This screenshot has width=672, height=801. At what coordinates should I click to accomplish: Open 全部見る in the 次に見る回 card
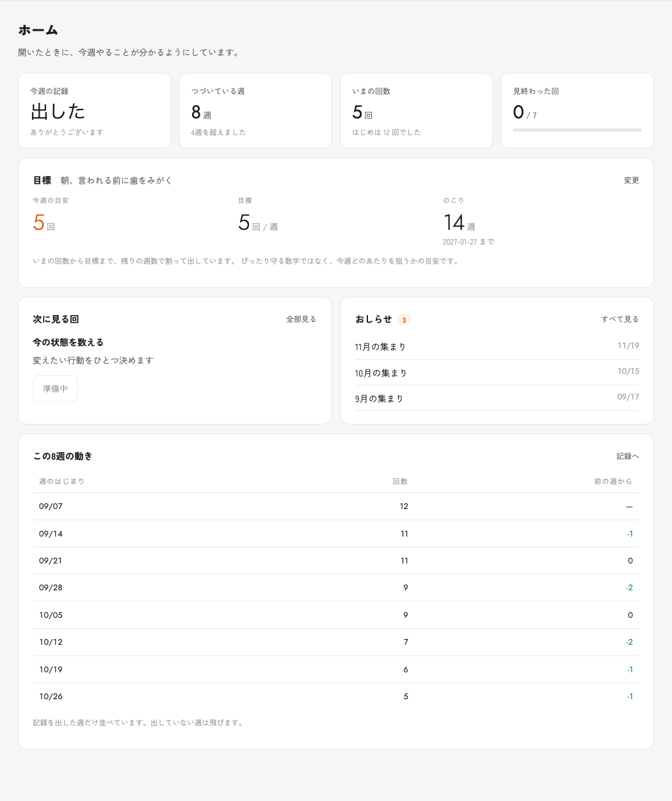click(x=301, y=319)
